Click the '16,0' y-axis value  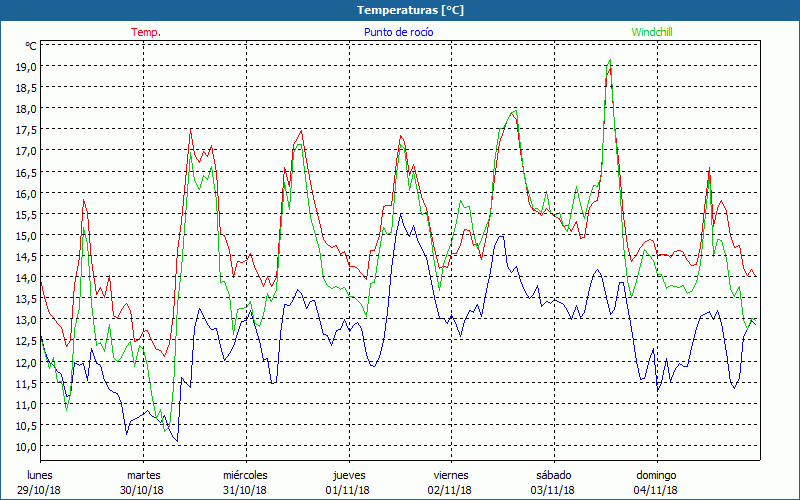[27, 193]
